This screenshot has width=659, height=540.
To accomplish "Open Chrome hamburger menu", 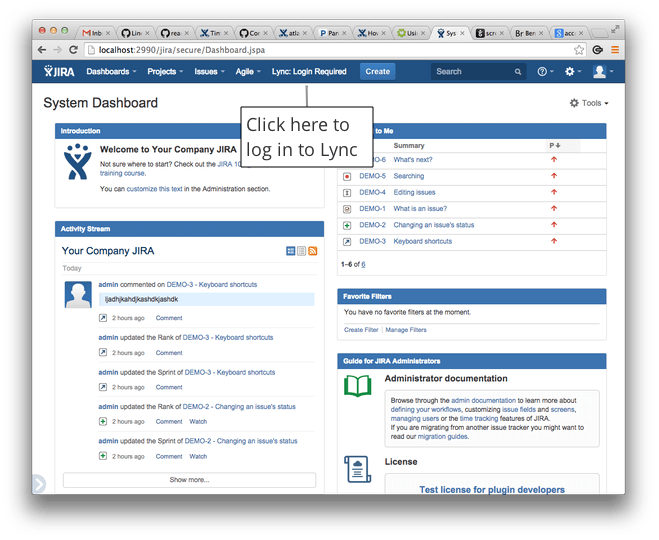I will (x=615, y=50).
